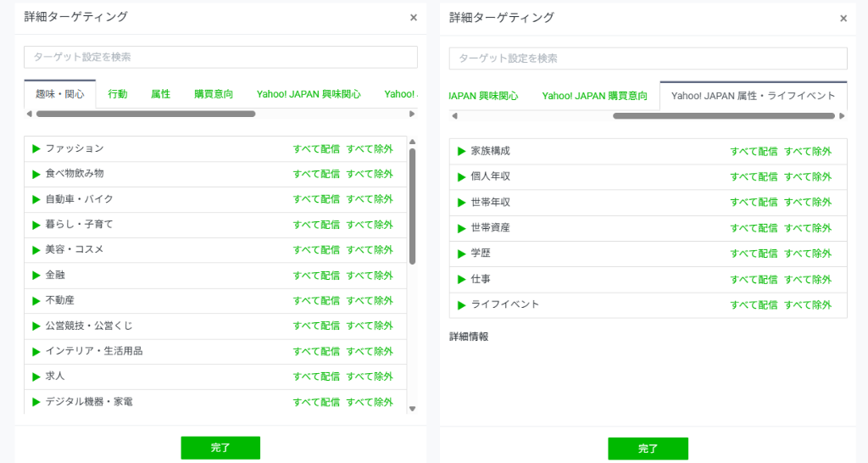Click すべて配信 for ライフイベント
The image size is (868, 463).
[x=754, y=305]
